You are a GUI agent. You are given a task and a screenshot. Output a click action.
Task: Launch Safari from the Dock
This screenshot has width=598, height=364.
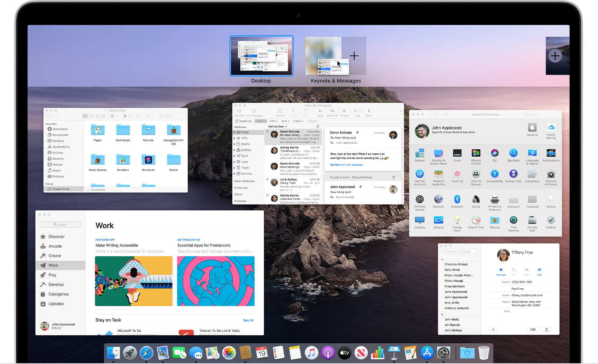click(146, 353)
